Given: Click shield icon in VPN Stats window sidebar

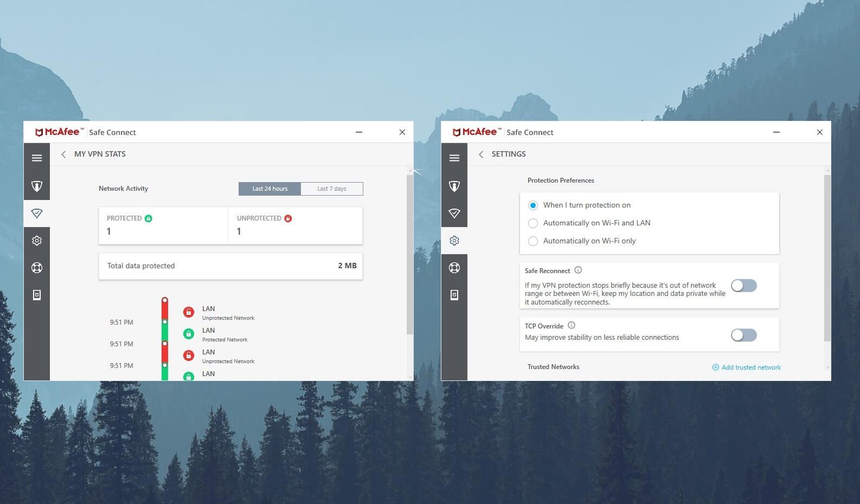Looking at the screenshot, I should (37, 186).
